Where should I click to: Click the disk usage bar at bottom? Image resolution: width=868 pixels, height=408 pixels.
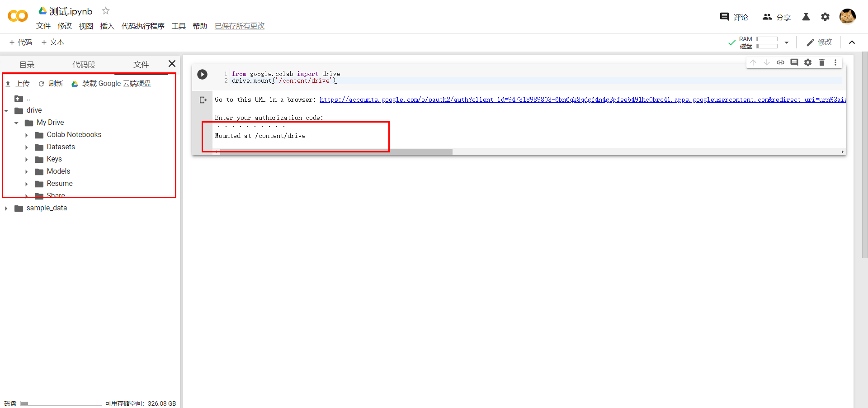61,403
